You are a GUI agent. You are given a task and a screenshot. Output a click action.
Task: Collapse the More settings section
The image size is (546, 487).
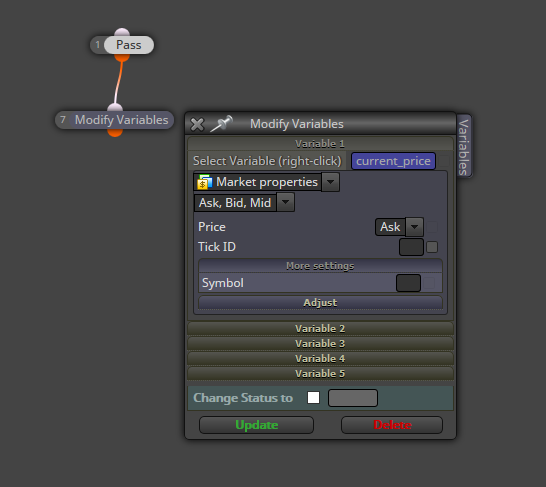tap(320, 266)
